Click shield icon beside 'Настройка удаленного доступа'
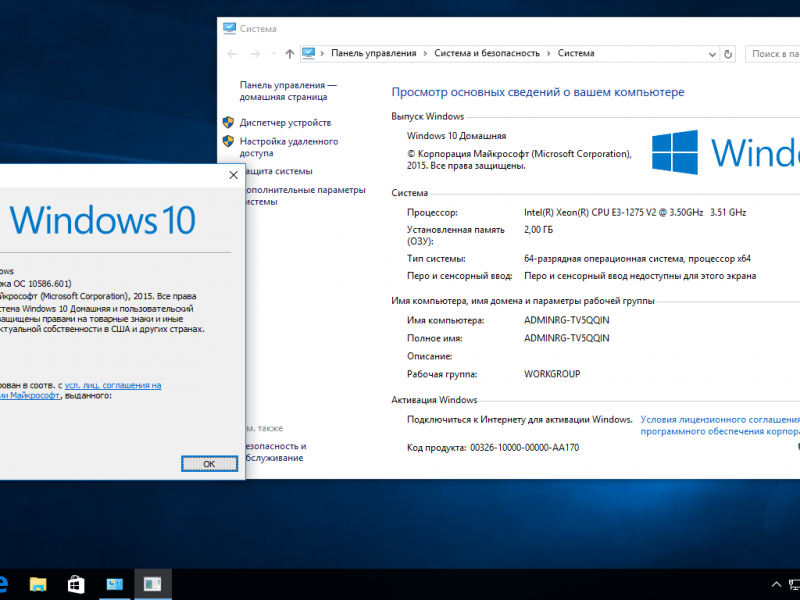Viewport: 800px width, 600px height. tap(228, 141)
